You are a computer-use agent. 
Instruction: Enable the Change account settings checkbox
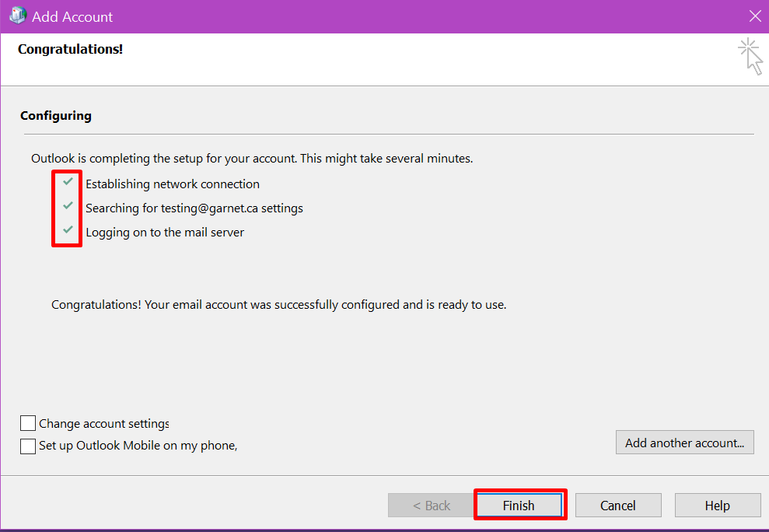[28, 423]
